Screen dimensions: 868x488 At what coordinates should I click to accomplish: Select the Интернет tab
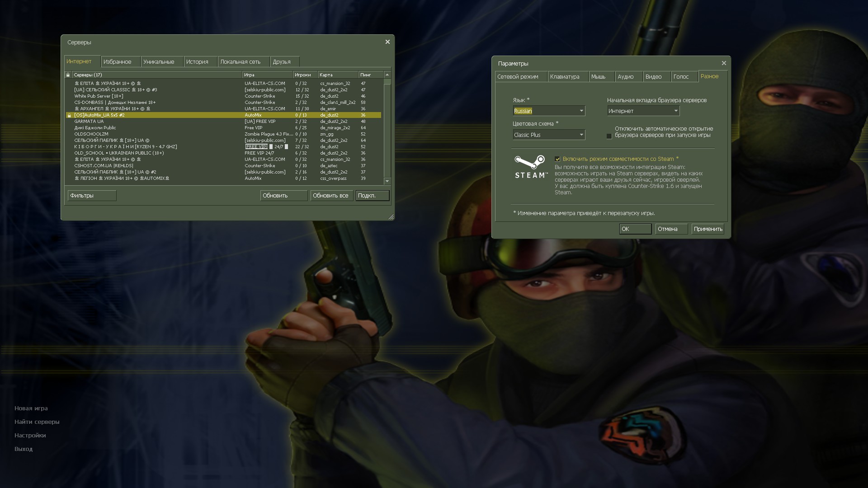click(82, 61)
